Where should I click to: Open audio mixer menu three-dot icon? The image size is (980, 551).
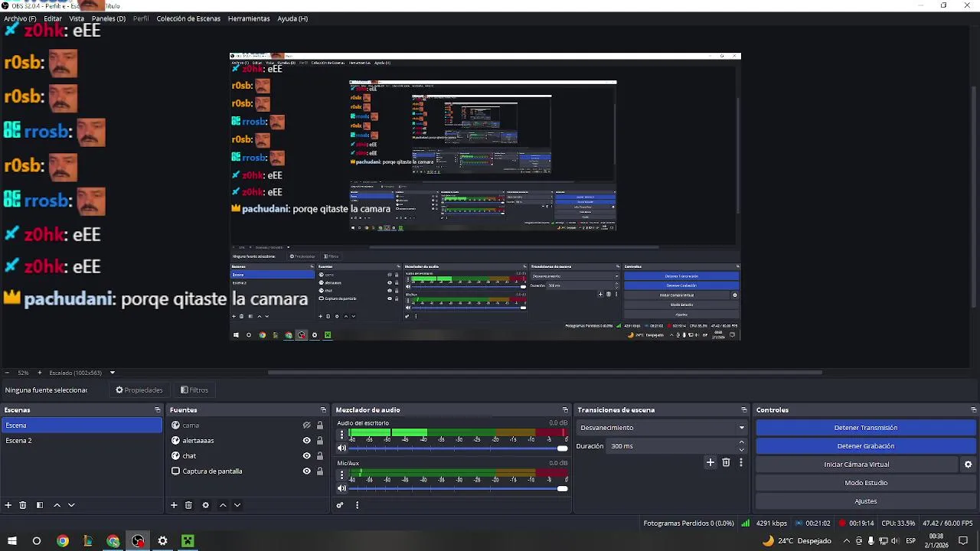click(357, 505)
